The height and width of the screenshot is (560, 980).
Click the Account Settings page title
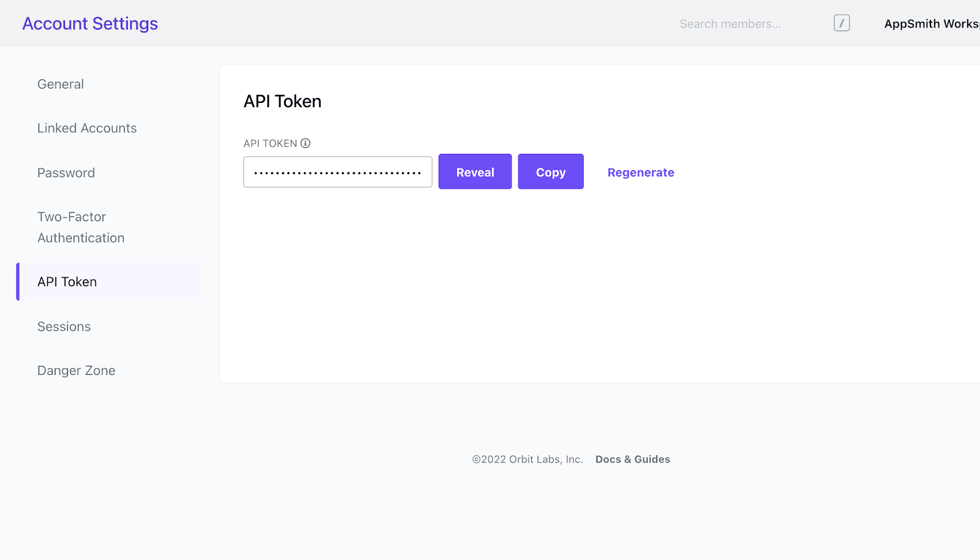pyautogui.click(x=90, y=24)
